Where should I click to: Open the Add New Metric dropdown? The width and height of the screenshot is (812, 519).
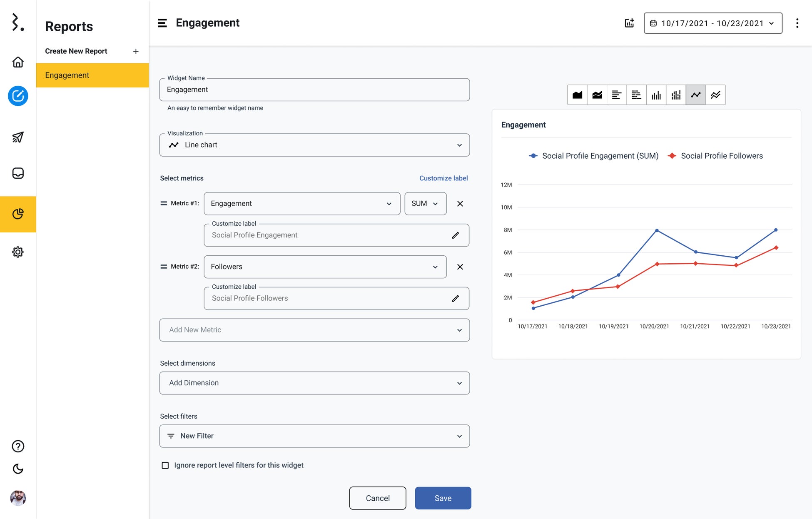coord(314,330)
